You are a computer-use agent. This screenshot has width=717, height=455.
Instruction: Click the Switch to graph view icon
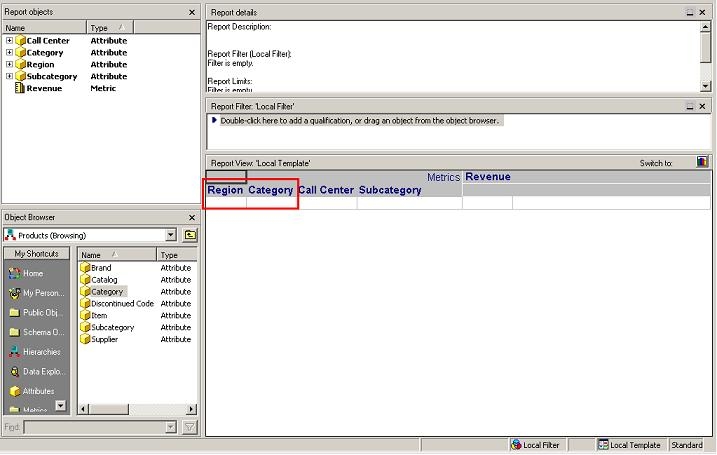(x=703, y=162)
